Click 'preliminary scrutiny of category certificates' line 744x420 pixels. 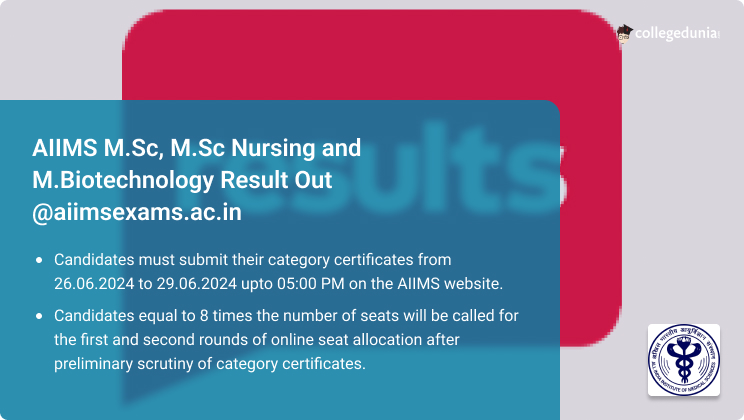[x=210, y=364]
